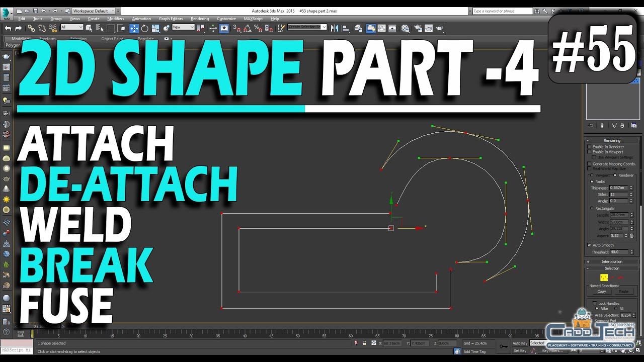Click the Set Keys large key icon
644x362 pixels.
point(504,346)
